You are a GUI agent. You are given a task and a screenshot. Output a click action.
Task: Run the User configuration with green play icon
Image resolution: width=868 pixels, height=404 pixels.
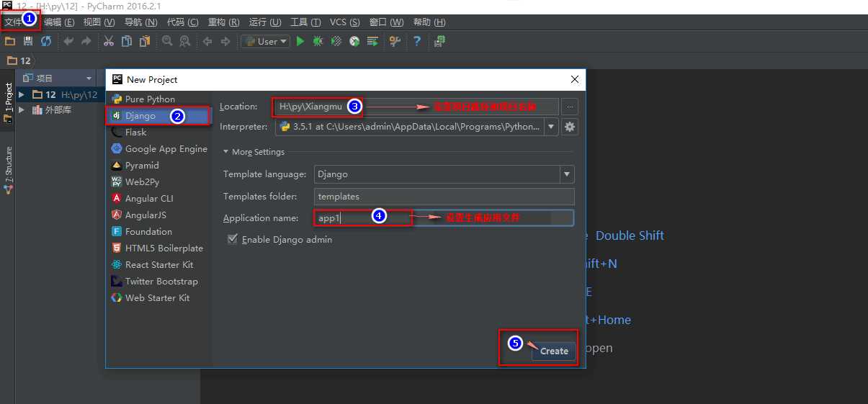point(300,41)
